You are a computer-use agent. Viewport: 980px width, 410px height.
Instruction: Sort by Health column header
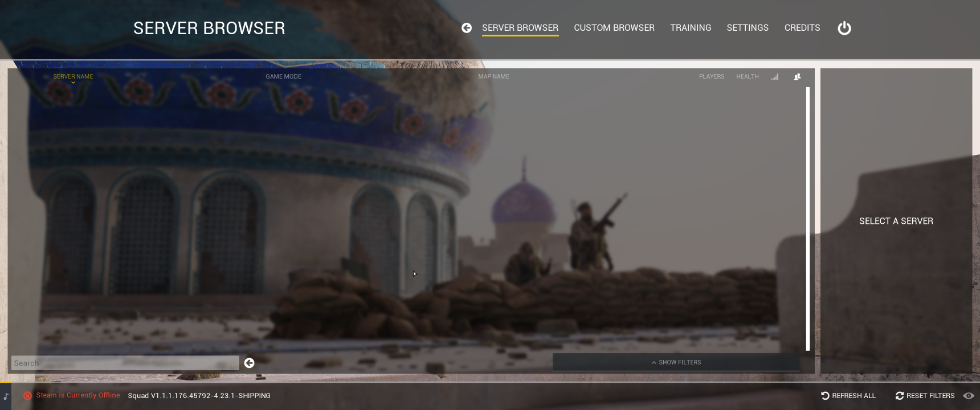(748, 76)
